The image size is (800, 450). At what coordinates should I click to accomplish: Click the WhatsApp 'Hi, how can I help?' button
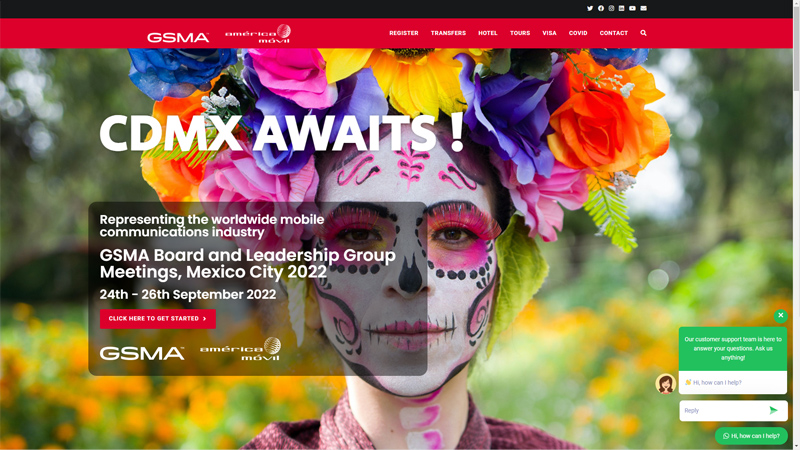coord(751,436)
